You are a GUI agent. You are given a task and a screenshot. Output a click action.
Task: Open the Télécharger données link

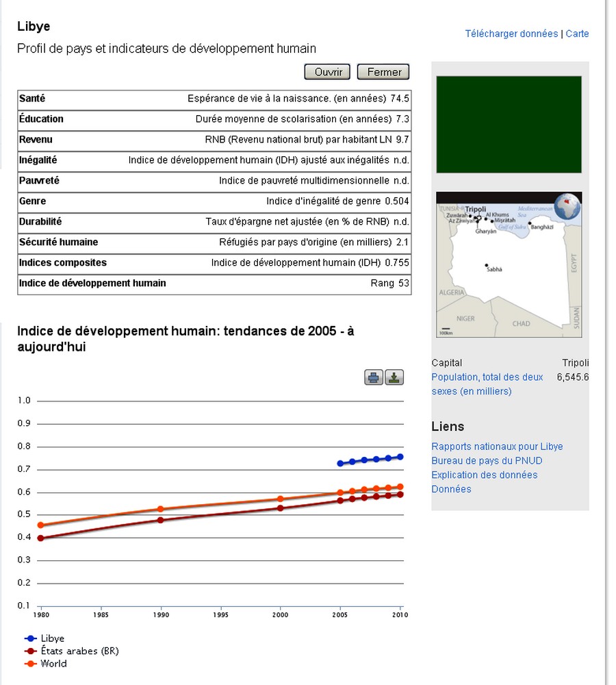coord(511,34)
